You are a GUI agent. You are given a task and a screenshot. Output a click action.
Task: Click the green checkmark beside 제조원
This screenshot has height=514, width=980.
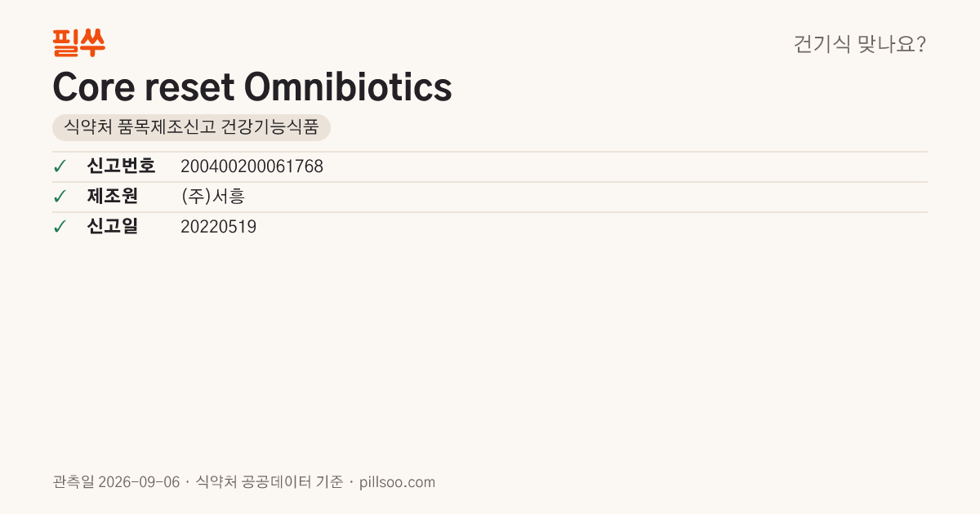click(60, 197)
